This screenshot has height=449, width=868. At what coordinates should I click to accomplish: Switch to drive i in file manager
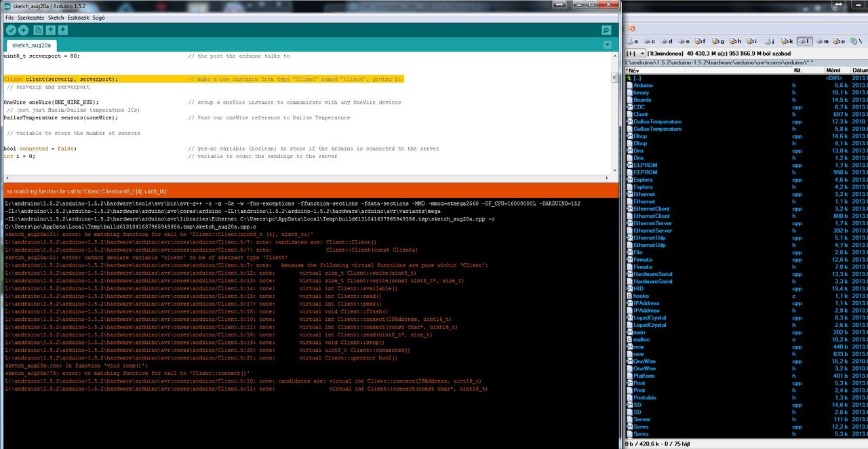752,41
